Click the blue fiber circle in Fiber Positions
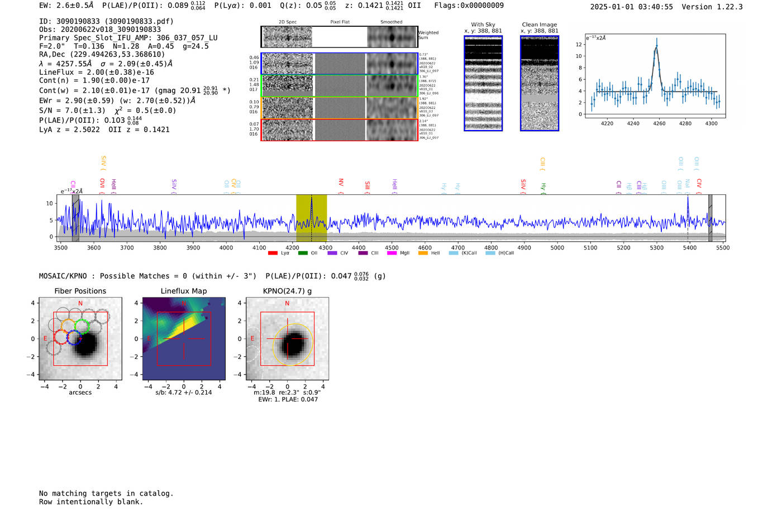Viewport: 782px width, 532px height. pyautogui.click(x=73, y=338)
